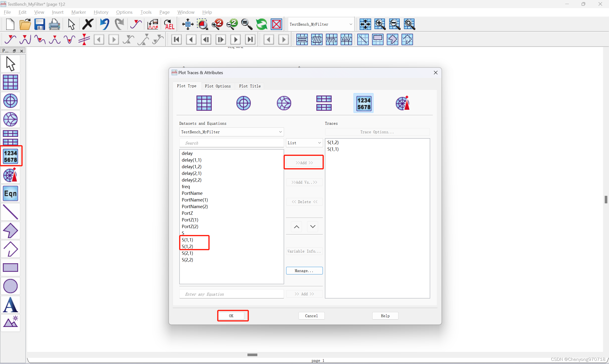
Task: Select the Smith chart plot type in dialog
Action: [x=284, y=103]
